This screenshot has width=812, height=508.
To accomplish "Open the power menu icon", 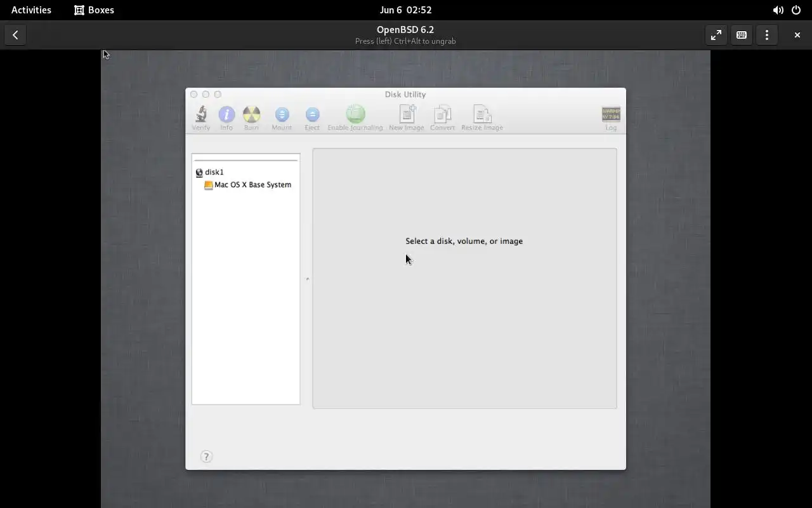I will pyautogui.click(x=796, y=10).
